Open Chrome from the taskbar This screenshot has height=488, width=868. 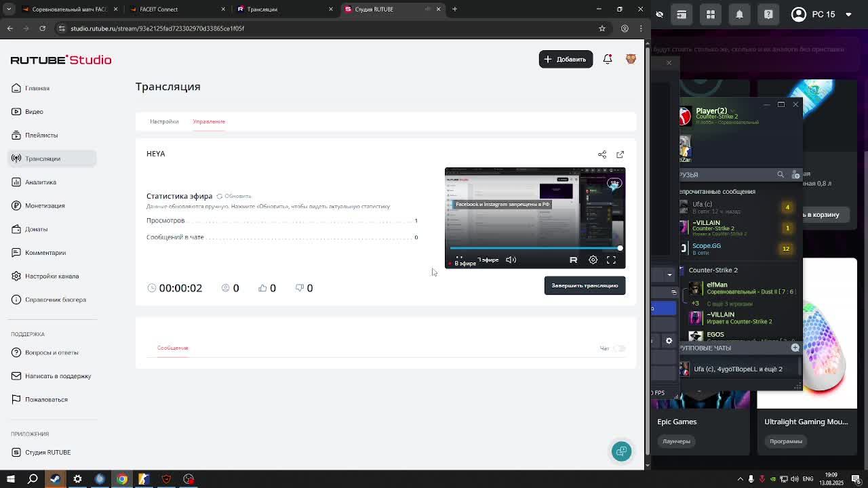pyautogui.click(x=122, y=479)
